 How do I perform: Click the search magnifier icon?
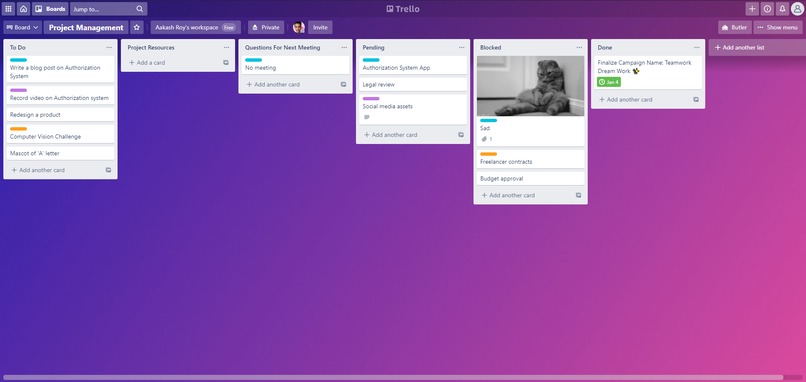click(140, 9)
